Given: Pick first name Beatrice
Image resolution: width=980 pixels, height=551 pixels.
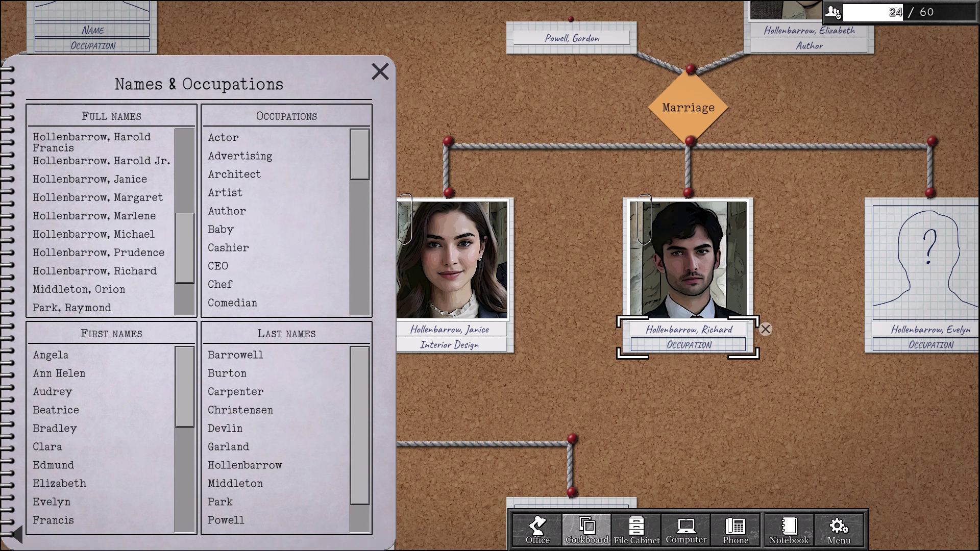Looking at the screenshot, I should [56, 410].
